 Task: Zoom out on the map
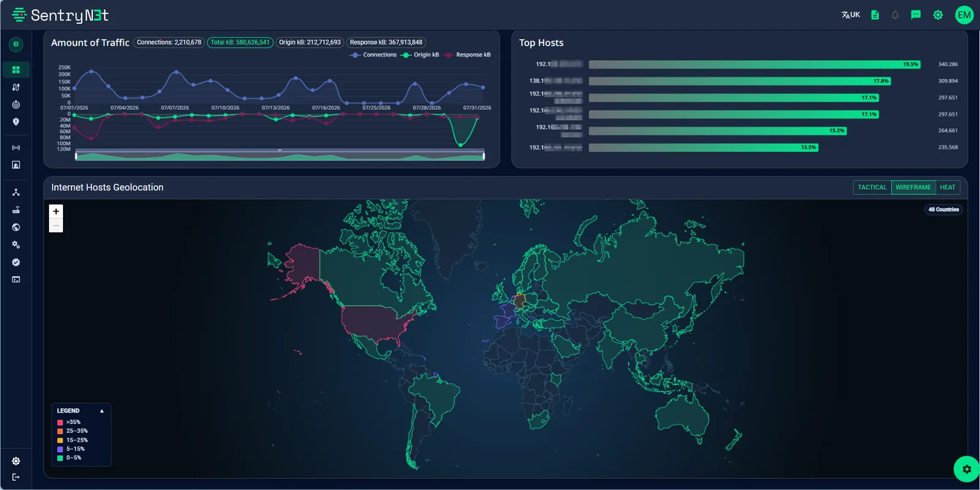(56, 225)
